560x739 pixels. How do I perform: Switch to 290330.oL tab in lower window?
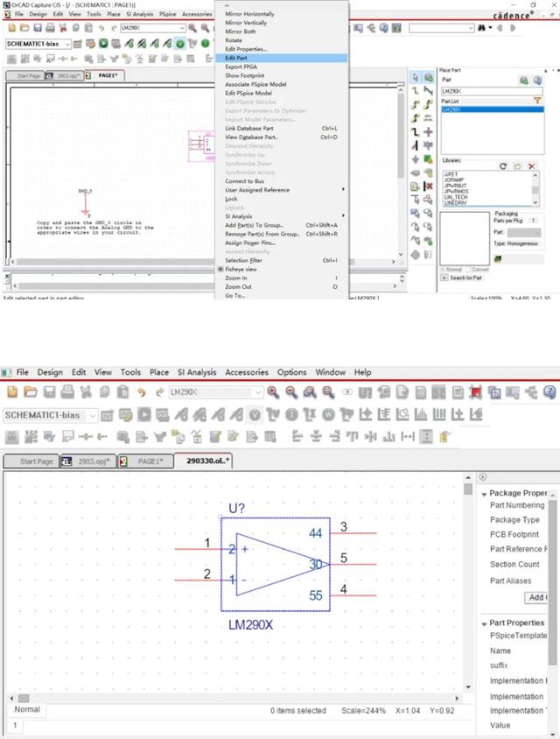(x=203, y=461)
